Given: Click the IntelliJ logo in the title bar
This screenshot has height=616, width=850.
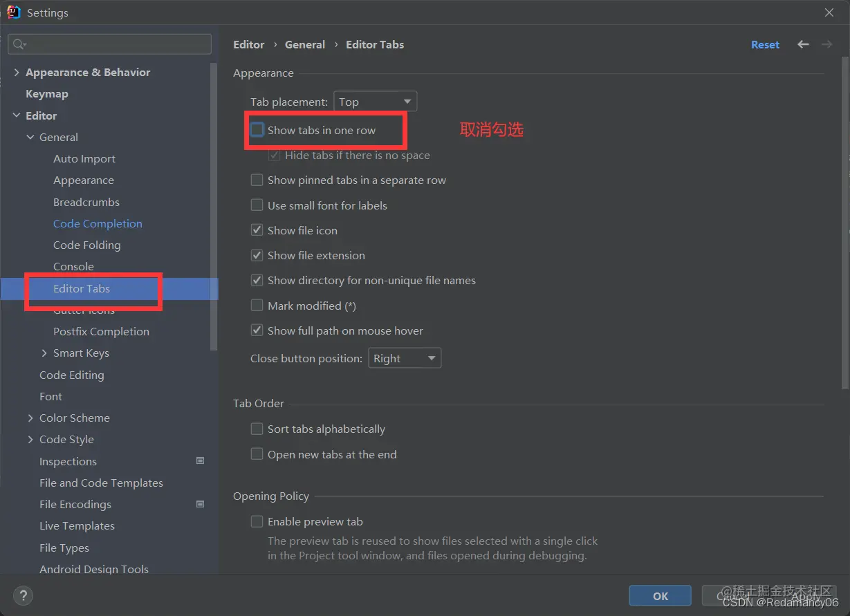Looking at the screenshot, I should [13, 12].
